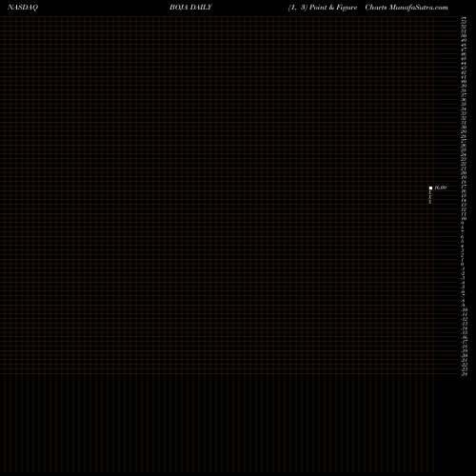
Task: Click the Charts MunafaSutra.com text
Action: [x=407, y=8]
